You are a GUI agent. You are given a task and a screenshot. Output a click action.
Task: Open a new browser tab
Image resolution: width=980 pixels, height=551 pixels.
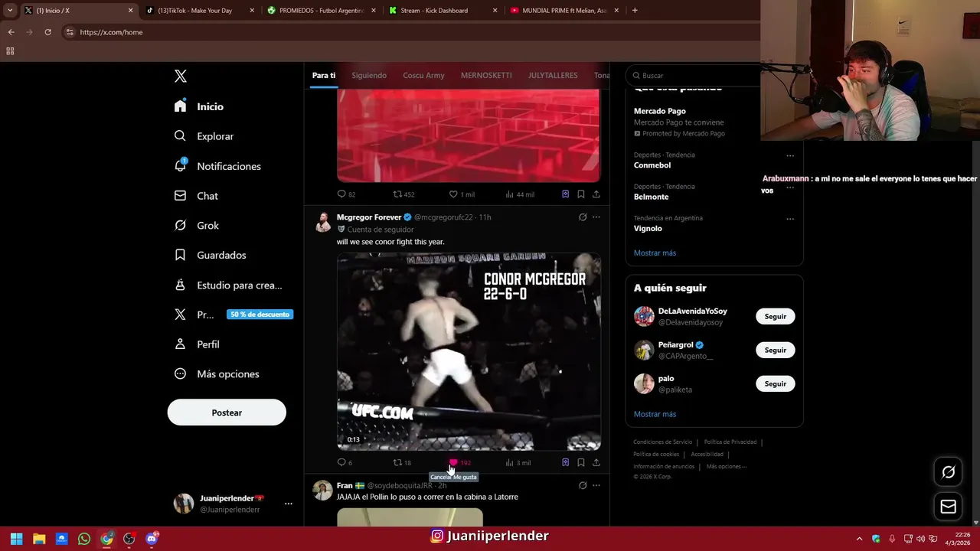tap(635, 11)
